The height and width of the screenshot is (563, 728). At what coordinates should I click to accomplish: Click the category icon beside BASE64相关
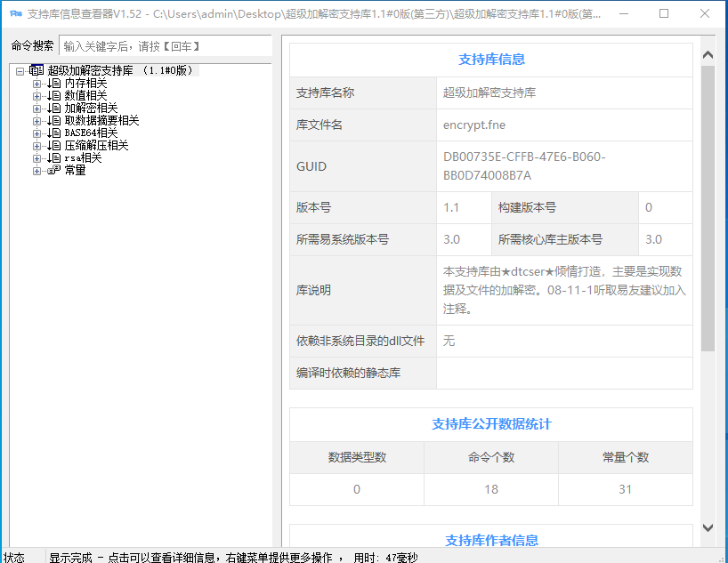(53, 133)
